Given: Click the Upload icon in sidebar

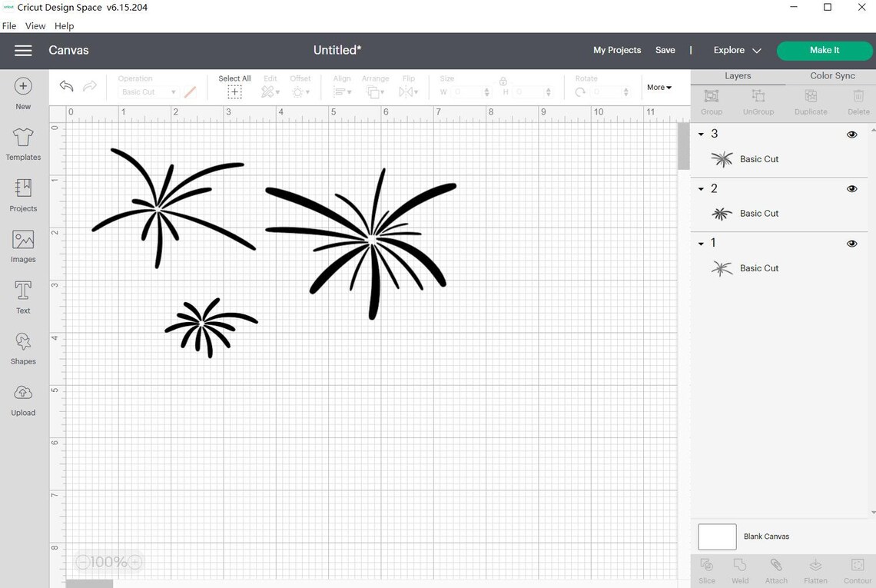Looking at the screenshot, I should [x=22, y=399].
